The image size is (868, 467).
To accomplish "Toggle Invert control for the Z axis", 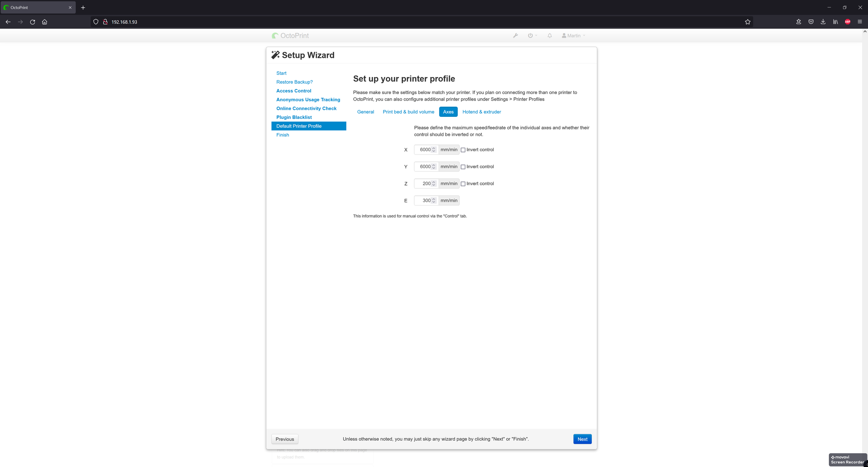I will tap(463, 183).
